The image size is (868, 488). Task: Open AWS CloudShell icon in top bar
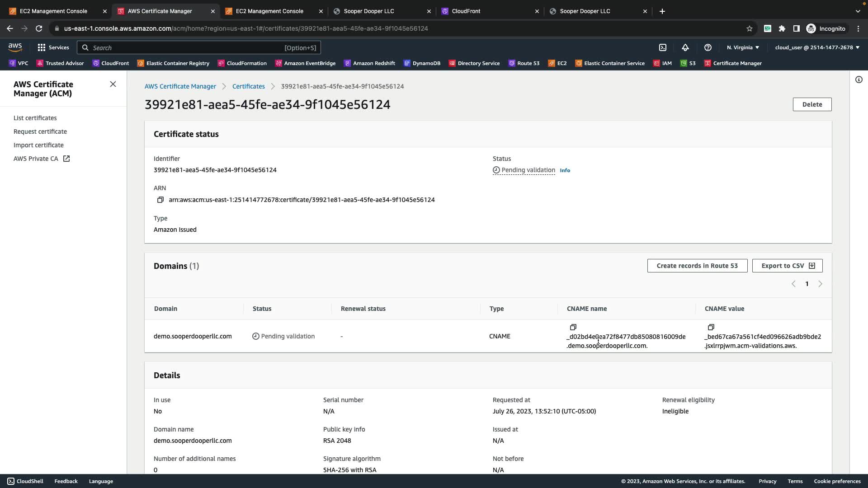(x=663, y=47)
